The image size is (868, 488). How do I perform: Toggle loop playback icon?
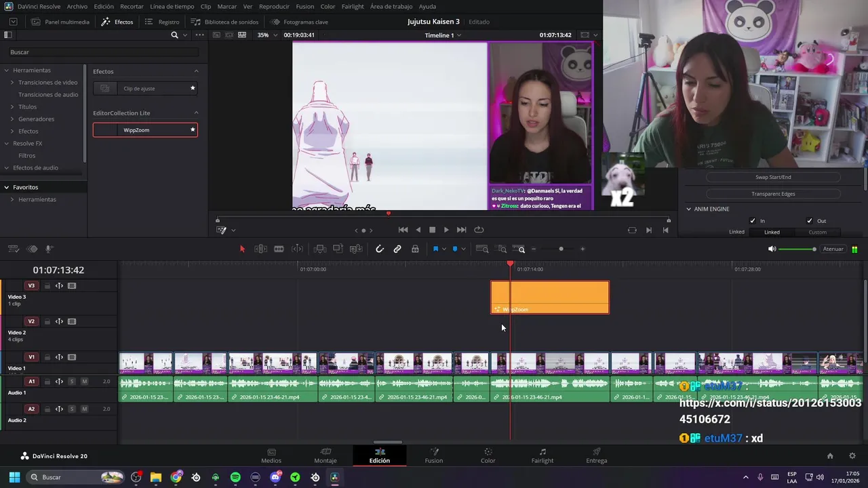479,230
